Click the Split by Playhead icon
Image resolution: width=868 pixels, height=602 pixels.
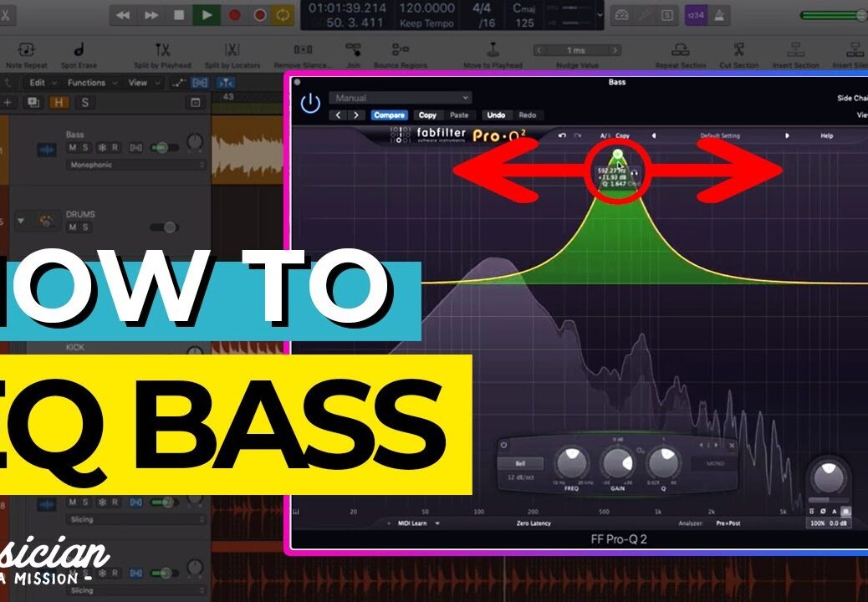162,50
